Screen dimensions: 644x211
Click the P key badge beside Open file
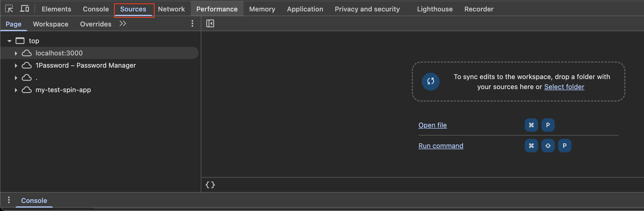pos(548,125)
